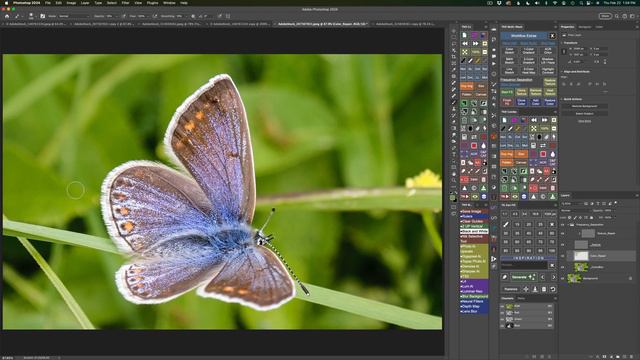Select the Rectangular Marquee tool
This screenshot has width=640, height=360.
click(453, 37)
